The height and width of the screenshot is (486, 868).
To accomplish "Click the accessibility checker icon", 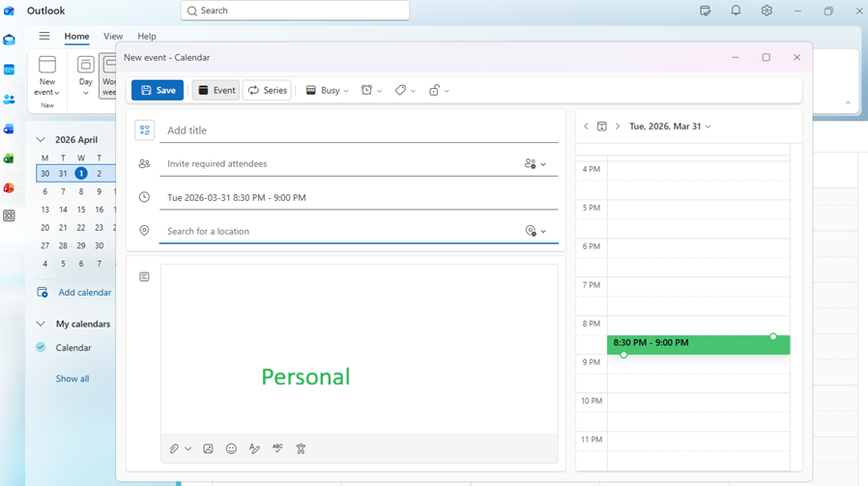I will (301, 449).
